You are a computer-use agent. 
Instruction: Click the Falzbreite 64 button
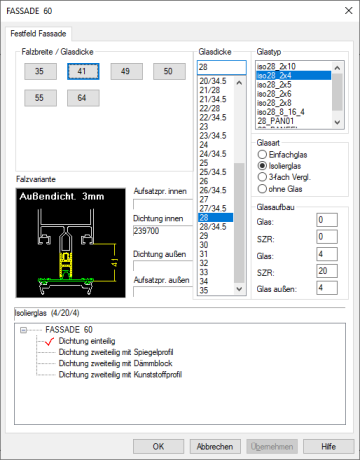(83, 98)
